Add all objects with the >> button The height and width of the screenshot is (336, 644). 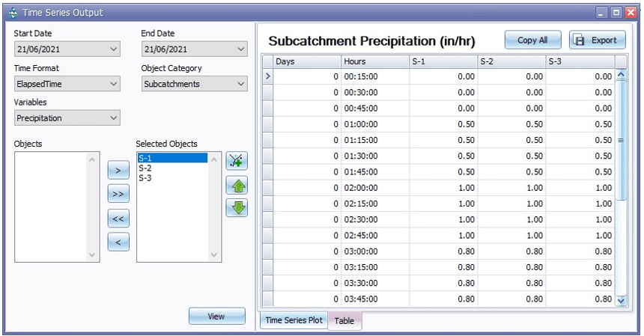tap(118, 194)
